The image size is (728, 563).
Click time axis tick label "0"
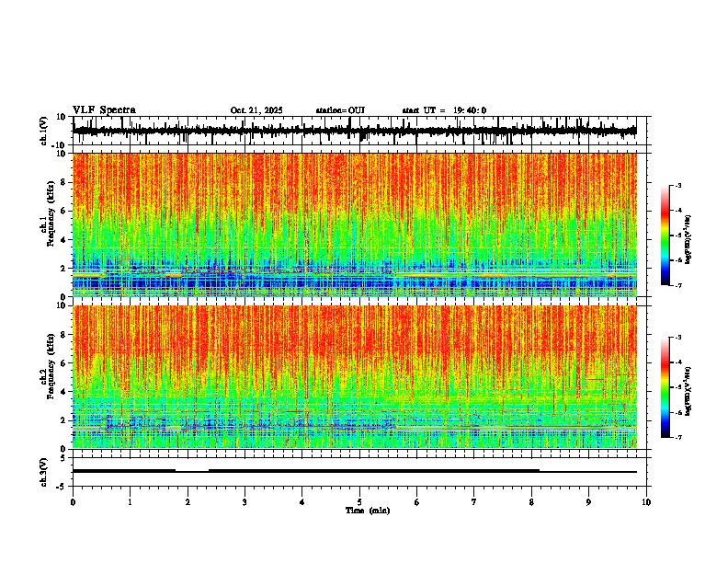tap(73, 502)
